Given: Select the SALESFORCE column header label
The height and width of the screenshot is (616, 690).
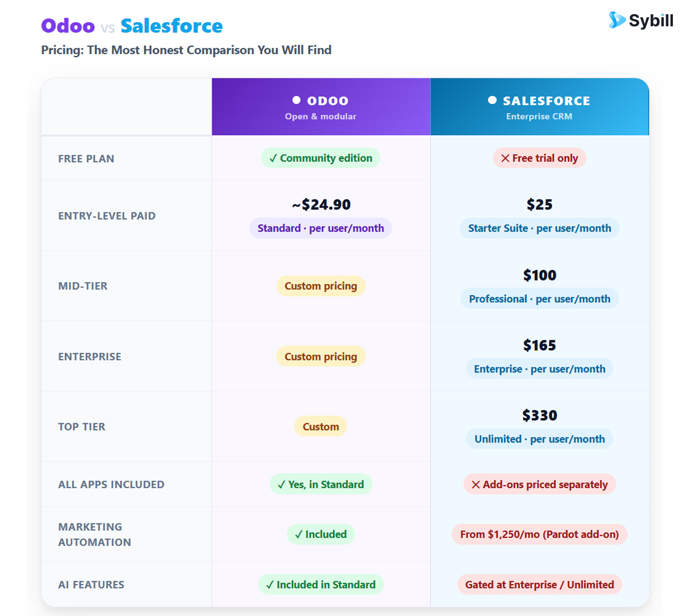Looking at the screenshot, I should pyautogui.click(x=546, y=101).
